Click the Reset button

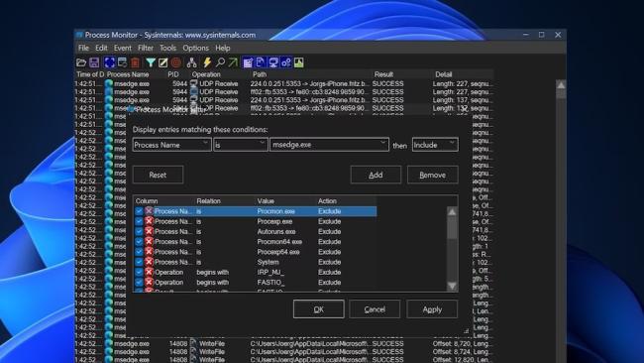[158, 175]
